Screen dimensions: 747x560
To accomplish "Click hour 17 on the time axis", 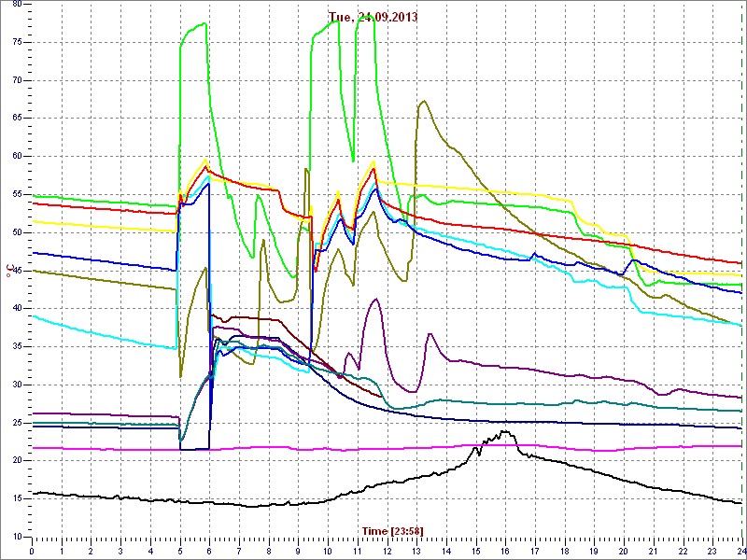I will 534,551.
